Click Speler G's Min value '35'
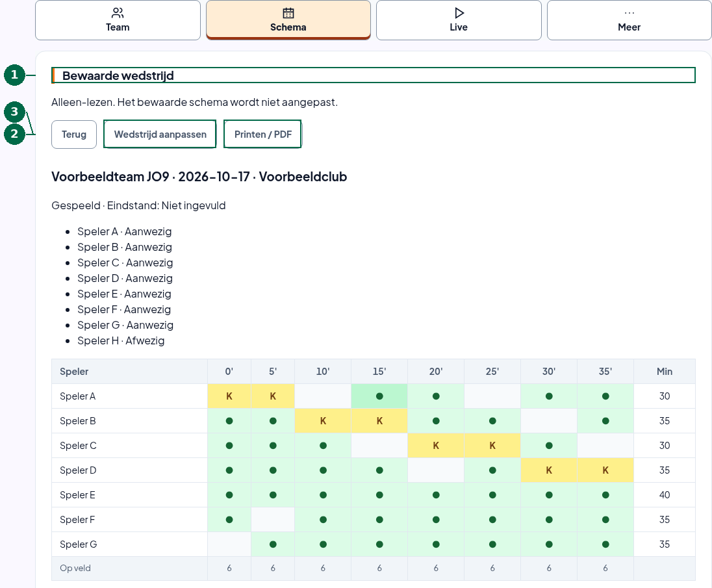 pyautogui.click(x=665, y=544)
